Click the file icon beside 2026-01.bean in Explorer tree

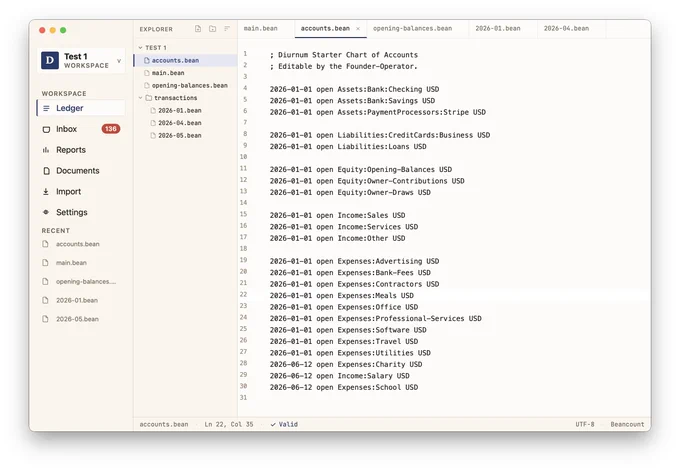coord(153,111)
